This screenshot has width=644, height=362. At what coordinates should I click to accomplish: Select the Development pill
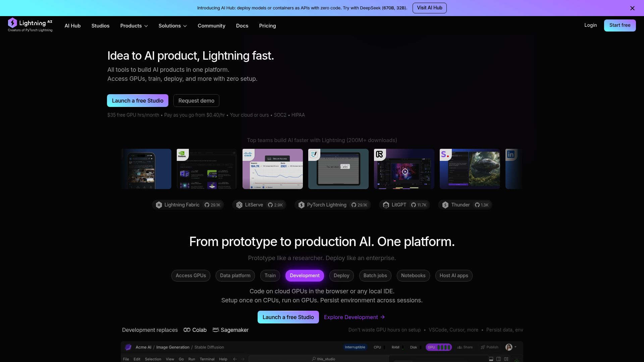305,276
